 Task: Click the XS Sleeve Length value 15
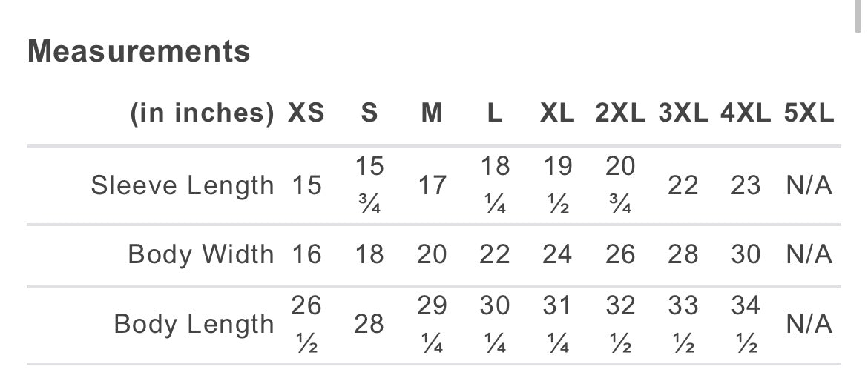[306, 185]
